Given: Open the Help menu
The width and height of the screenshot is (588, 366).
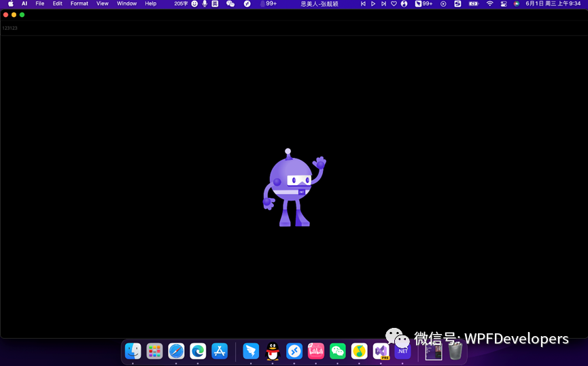Looking at the screenshot, I should point(151,4).
